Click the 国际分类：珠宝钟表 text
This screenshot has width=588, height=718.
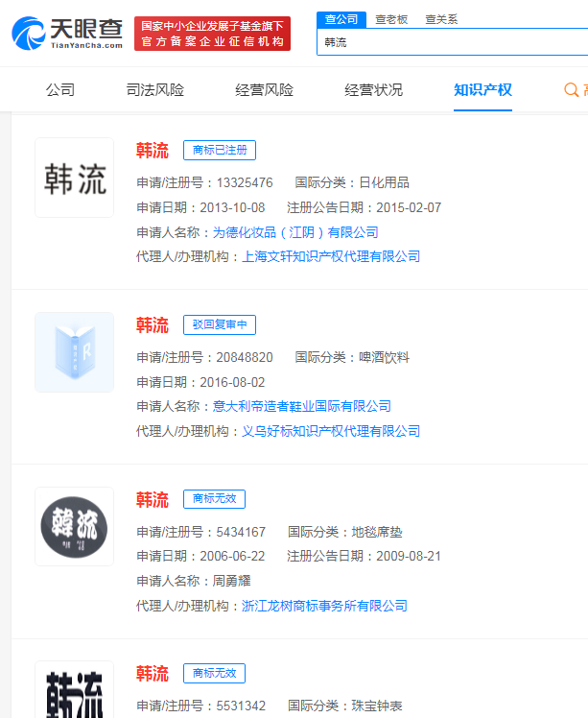click(x=345, y=706)
